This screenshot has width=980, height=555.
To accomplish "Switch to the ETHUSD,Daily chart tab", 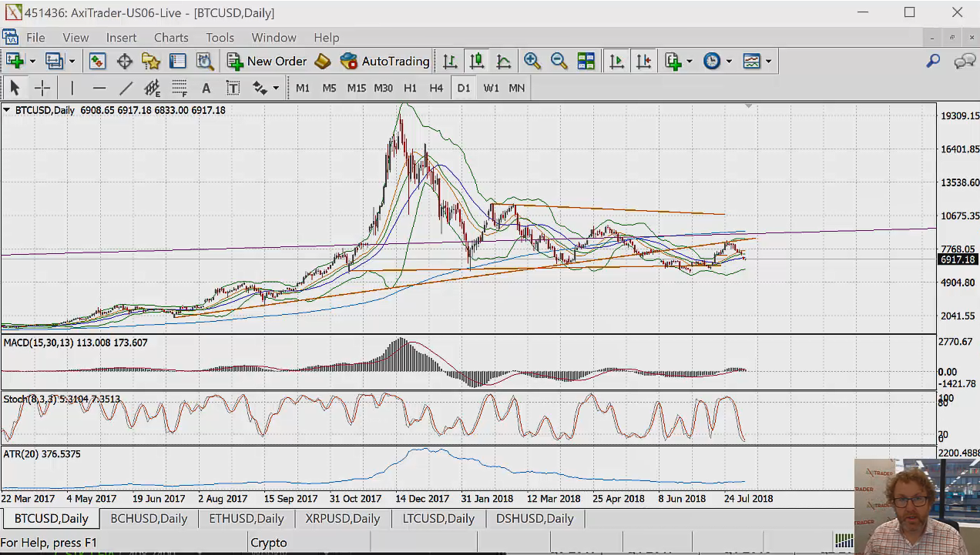I will pyautogui.click(x=247, y=518).
